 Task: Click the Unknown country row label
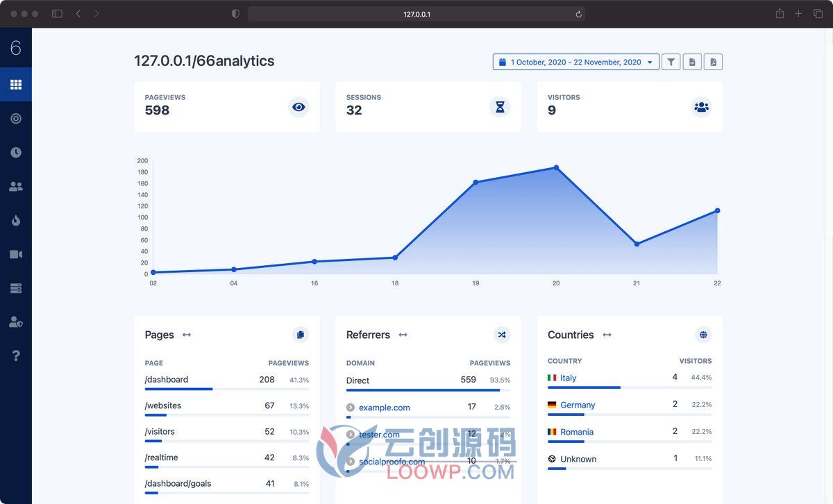coord(578,459)
